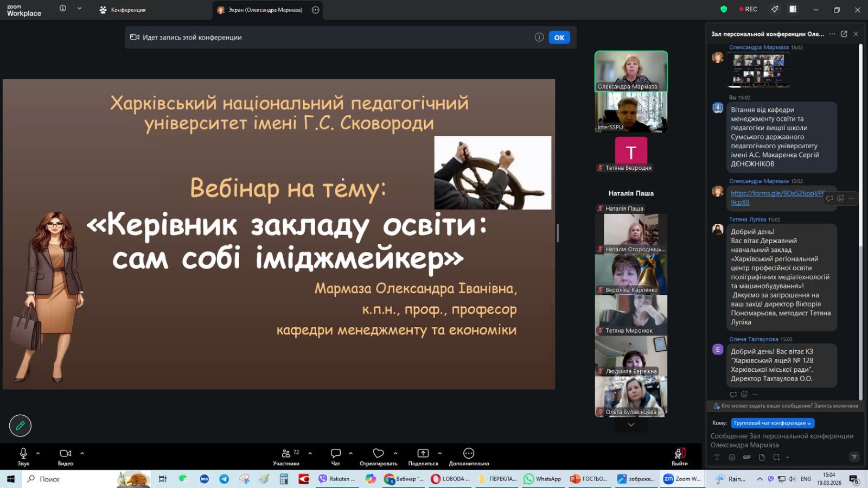Pop out the chat panel window
Image resolution: width=868 pixels, height=488 pixels.
[844, 34]
